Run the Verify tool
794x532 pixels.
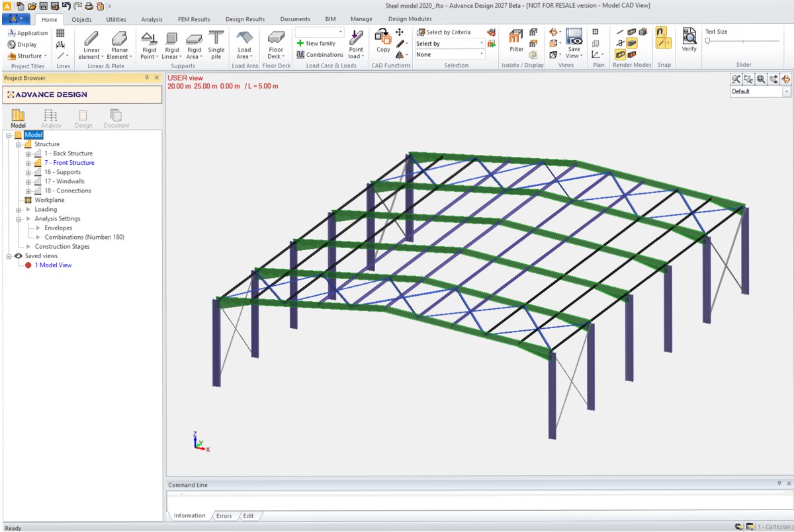click(689, 40)
